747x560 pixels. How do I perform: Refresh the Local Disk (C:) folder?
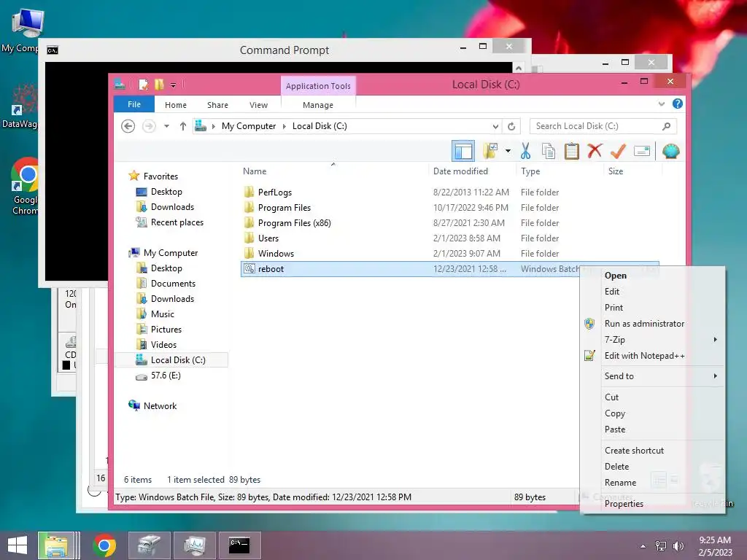(511, 126)
